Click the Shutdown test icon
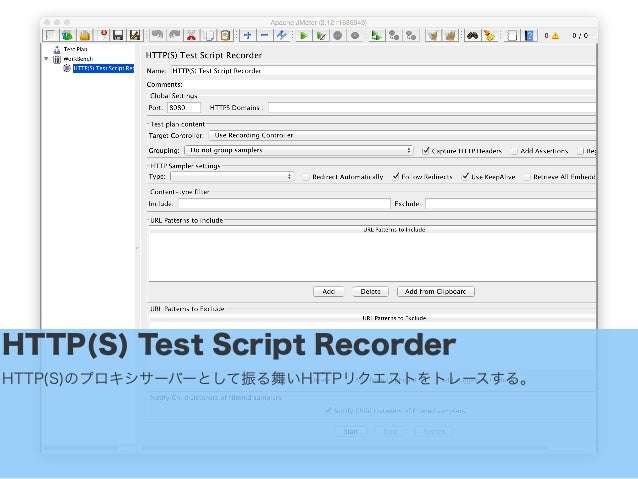This screenshot has width=638, height=479. coord(355,35)
